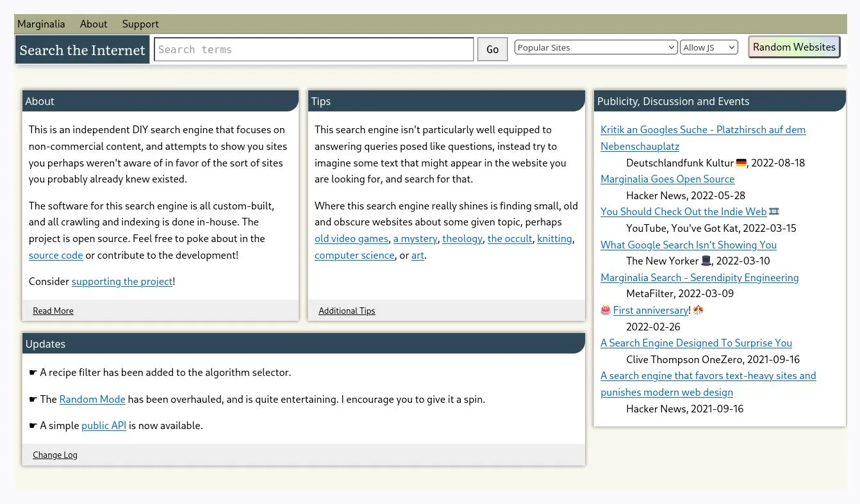This screenshot has height=504, width=860.
Task: Click Marginalia in the navigation bar
Action: 41,24
